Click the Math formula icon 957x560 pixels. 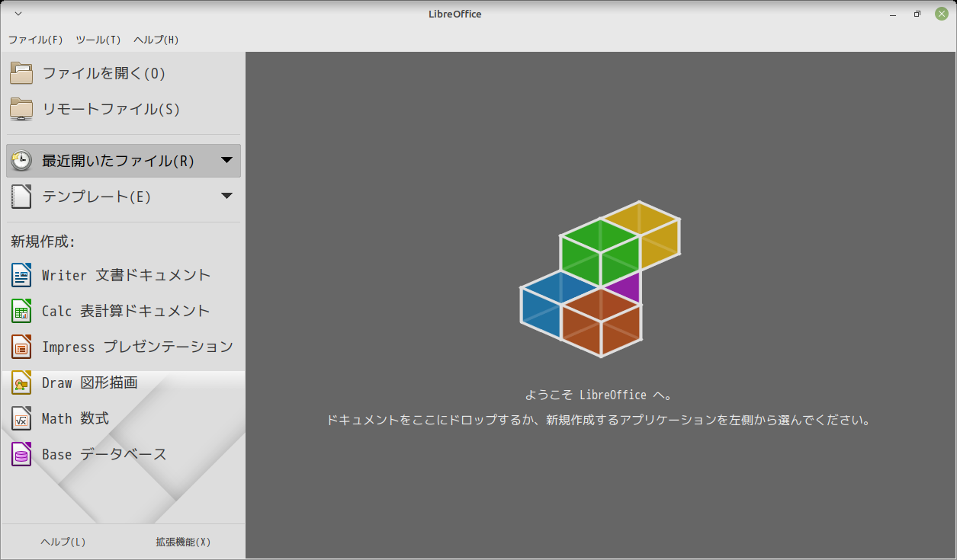[x=21, y=418]
